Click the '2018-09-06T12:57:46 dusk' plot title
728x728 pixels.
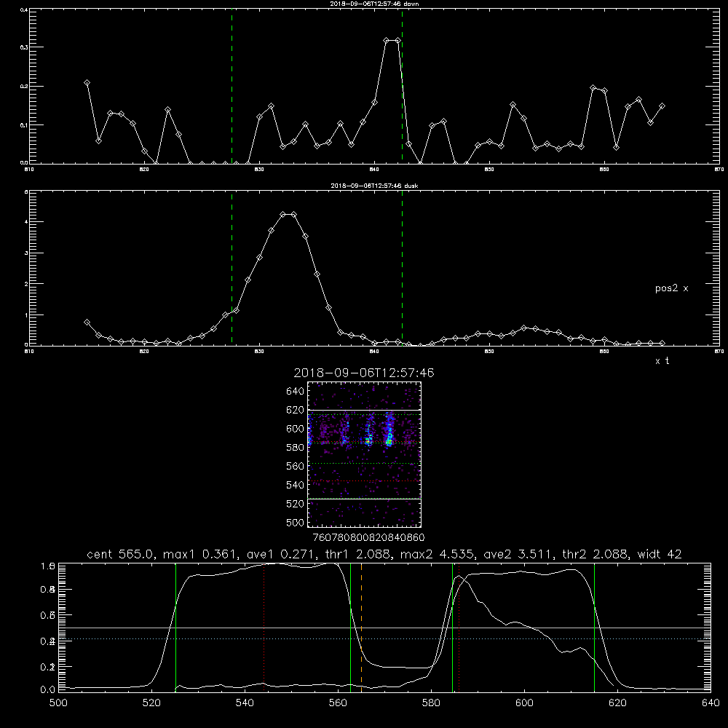coord(374,186)
